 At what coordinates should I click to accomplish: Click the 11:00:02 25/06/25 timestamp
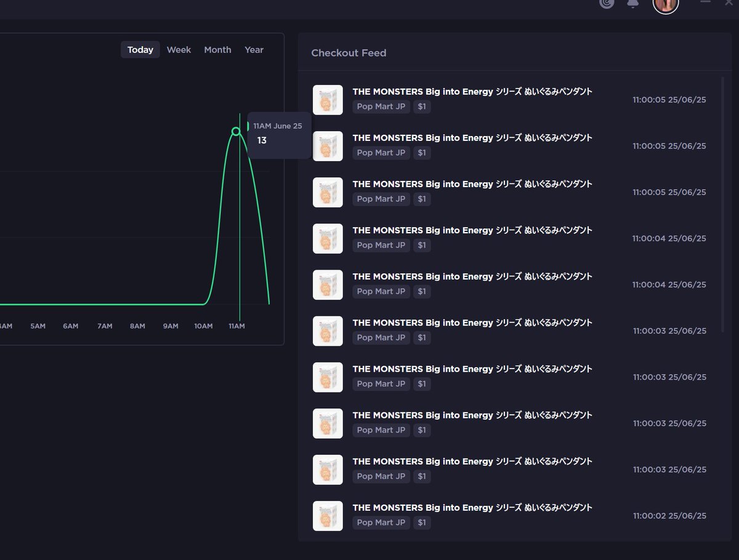(669, 516)
